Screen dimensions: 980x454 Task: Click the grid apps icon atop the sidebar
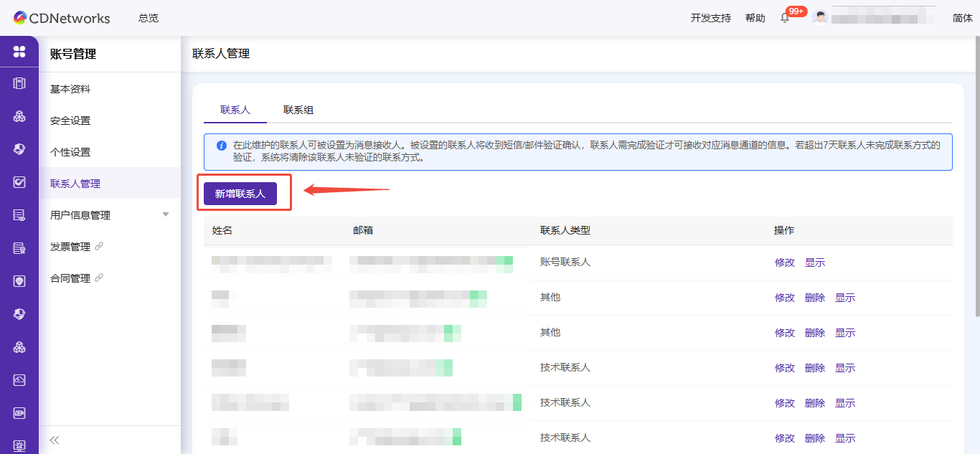19,52
